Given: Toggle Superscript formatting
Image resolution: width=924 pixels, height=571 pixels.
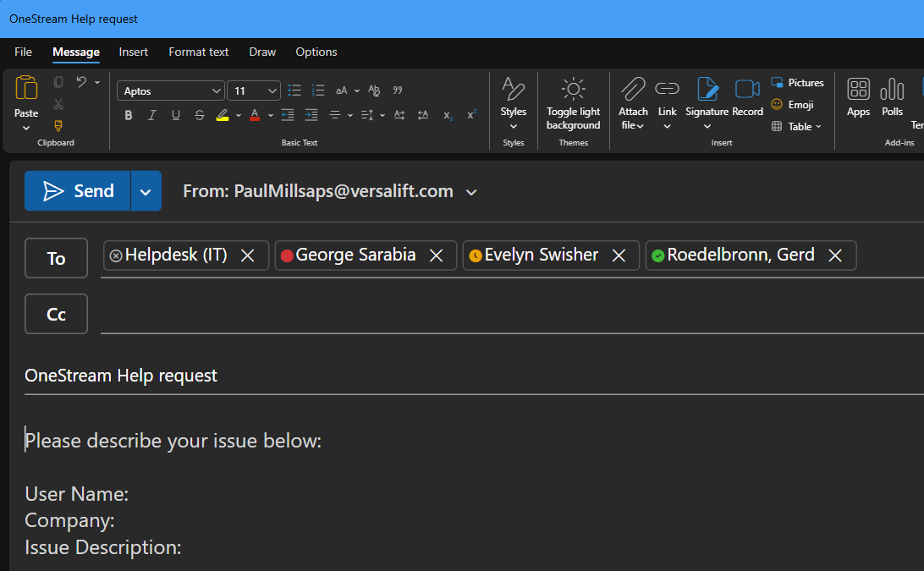Looking at the screenshot, I should [x=471, y=115].
